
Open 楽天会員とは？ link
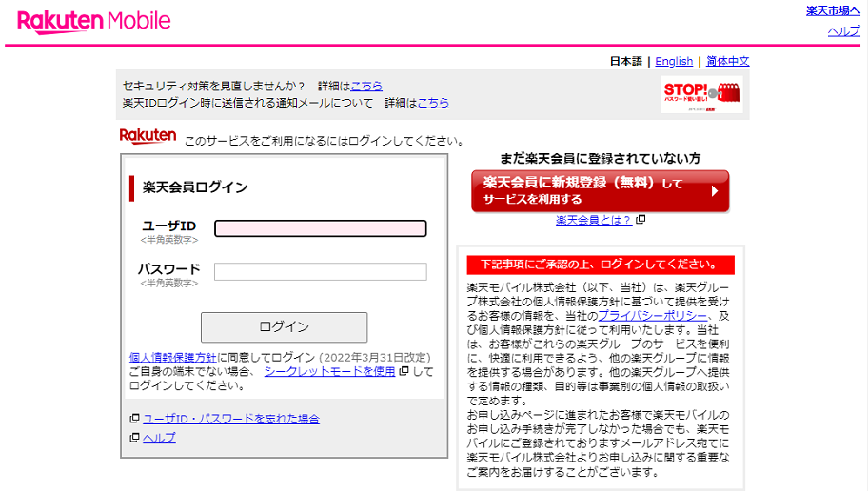(x=594, y=220)
